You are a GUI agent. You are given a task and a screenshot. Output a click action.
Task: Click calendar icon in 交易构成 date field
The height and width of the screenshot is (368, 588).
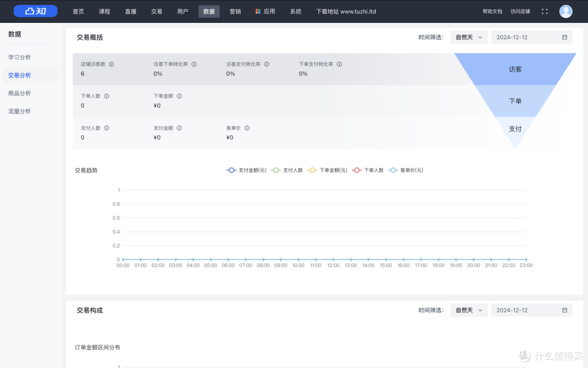565,310
